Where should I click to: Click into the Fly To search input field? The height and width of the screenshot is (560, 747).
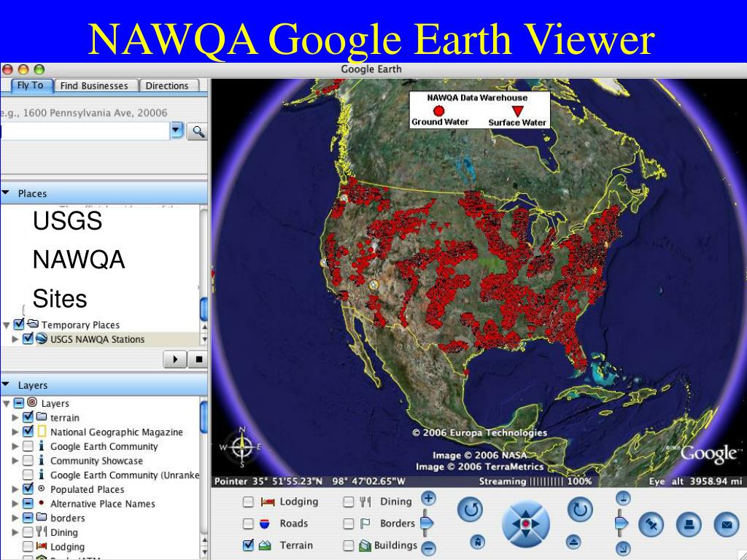(85, 131)
